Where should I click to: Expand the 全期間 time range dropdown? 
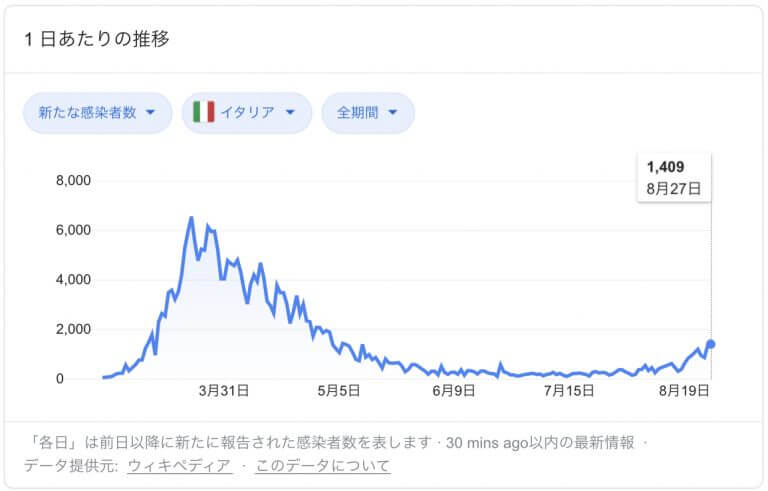click(x=367, y=113)
